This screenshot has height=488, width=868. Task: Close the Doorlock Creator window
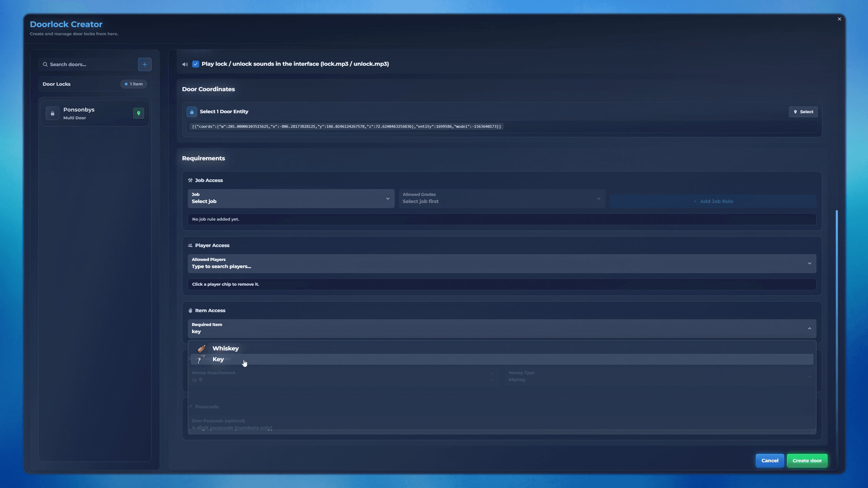pyautogui.click(x=840, y=19)
